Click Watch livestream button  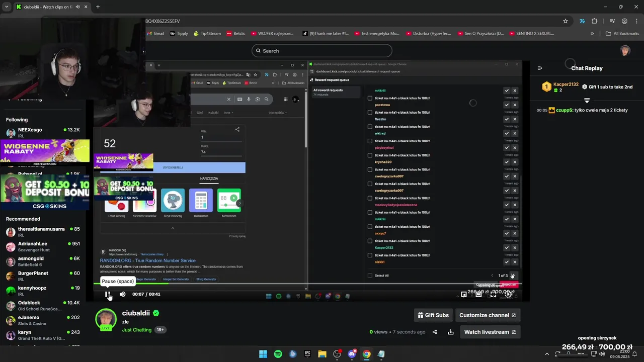pos(490,332)
